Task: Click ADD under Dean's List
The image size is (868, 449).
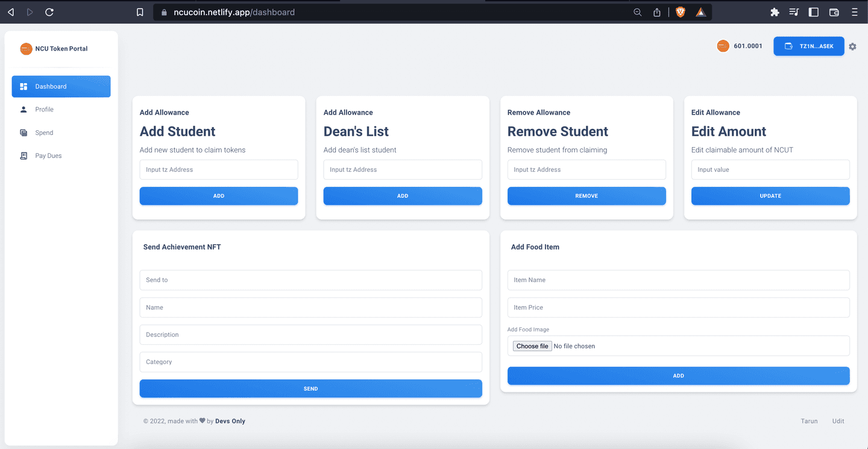Action: pyautogui.click(x=403, y=196)
